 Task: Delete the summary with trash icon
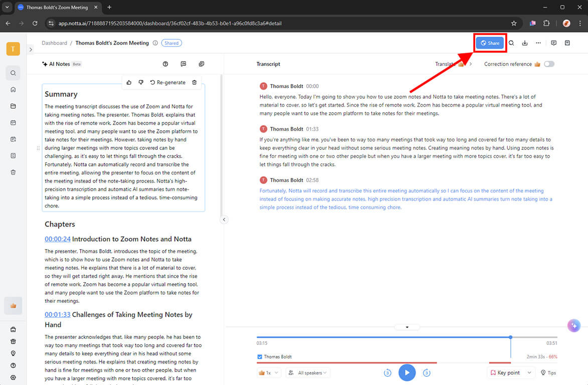(194, 83)
